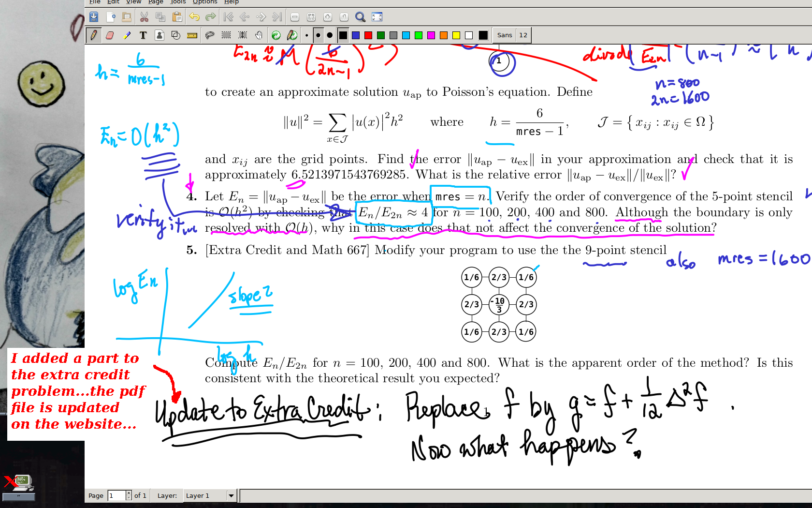Click the Save icon in toolbar
This screenshot has height=508, width=812.
(94, 17)
